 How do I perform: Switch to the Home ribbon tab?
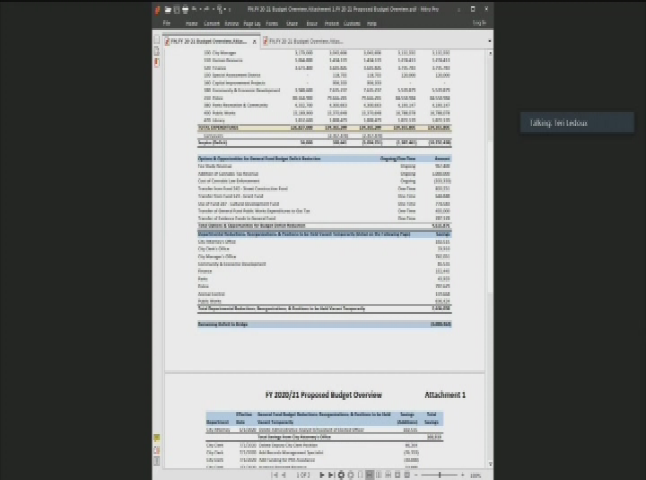coord(189,22)
